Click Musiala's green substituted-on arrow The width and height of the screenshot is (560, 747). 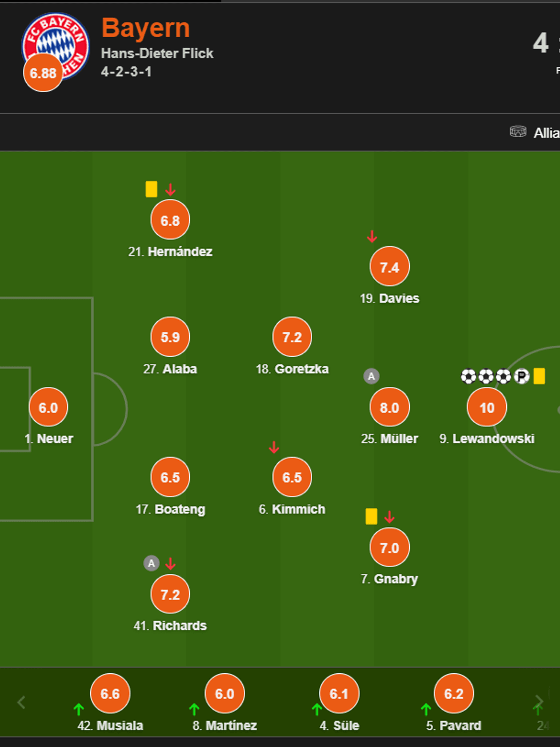[79, 709]
